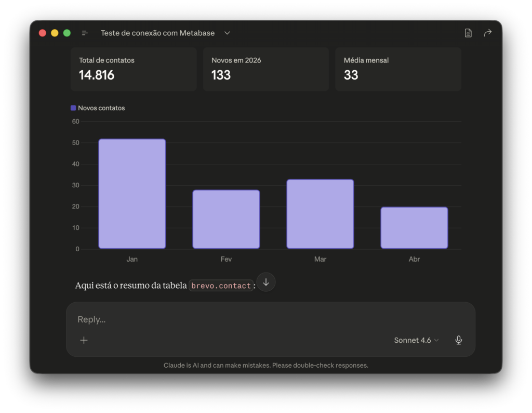Viewport: 532px width, 413px height.
Task: Click the Teste de conexão com Metabase title
Action: coord(157,33)
